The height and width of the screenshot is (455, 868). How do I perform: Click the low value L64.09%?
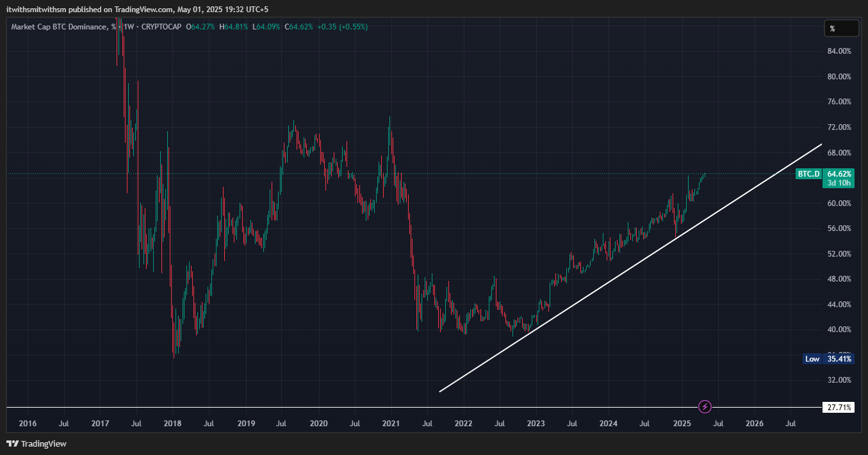(x=266, y=27)
